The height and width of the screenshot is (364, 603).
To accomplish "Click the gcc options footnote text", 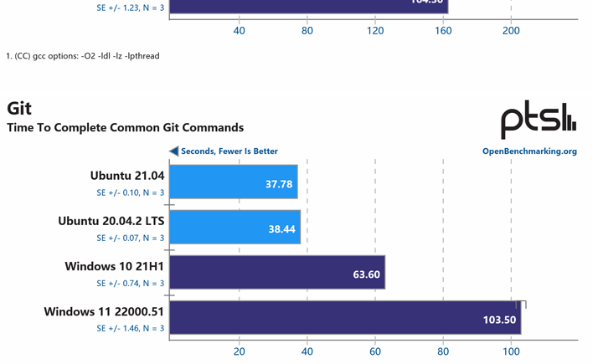I will [x=83, y=56].
